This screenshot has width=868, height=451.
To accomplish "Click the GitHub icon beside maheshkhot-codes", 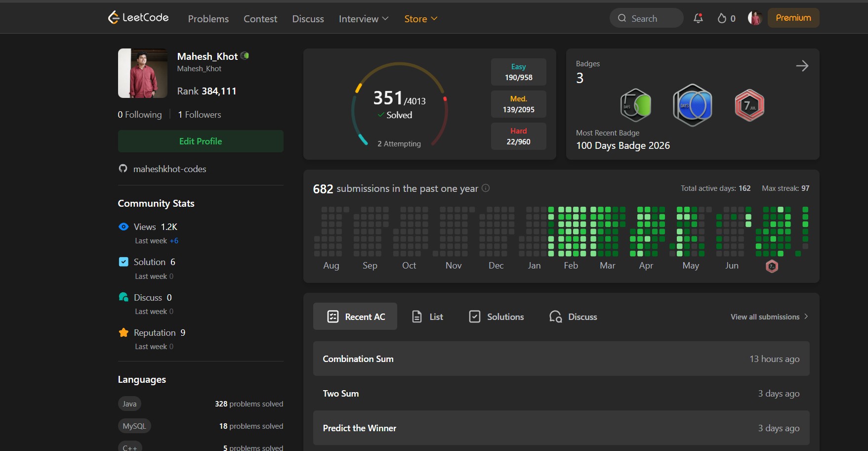I will (x=123, y=169).
